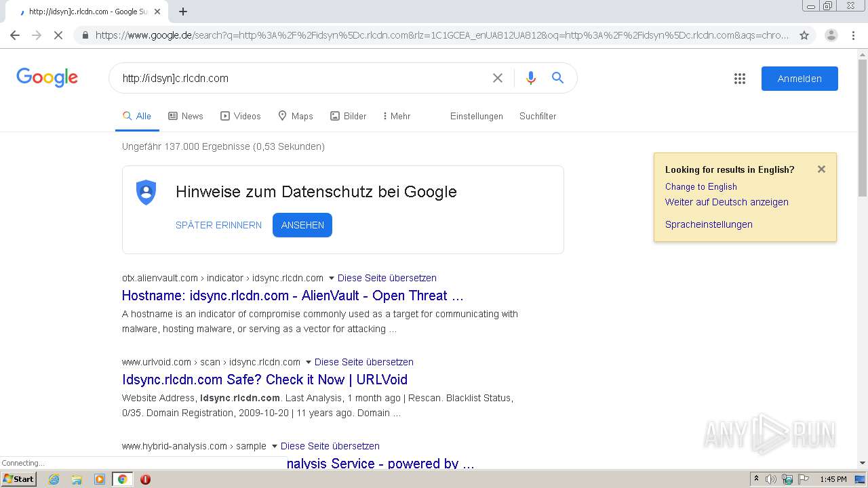
Task: Open the URLVoid Idsync result
Action: (264, 380)
